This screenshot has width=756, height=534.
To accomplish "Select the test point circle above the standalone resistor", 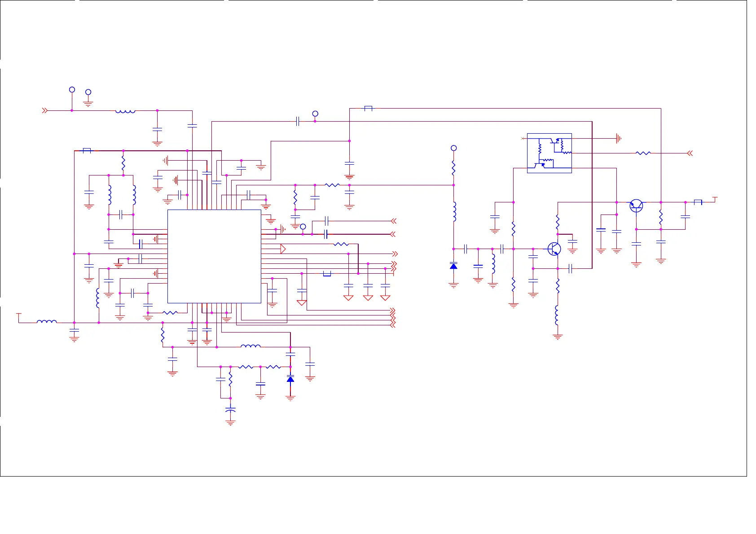I will coord(453,148).
